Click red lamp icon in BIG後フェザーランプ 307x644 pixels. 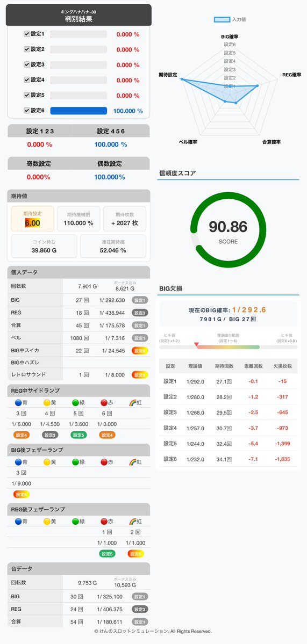click(104, 462)
